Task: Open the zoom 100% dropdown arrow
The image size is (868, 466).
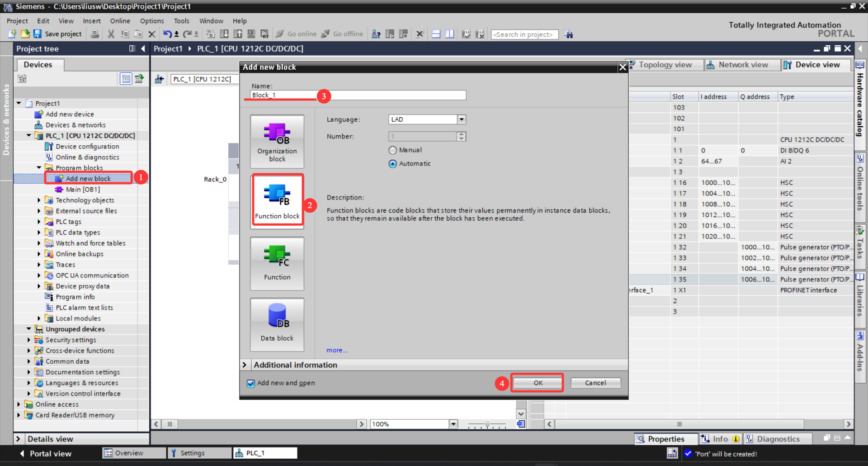Action: pos(453,424)
